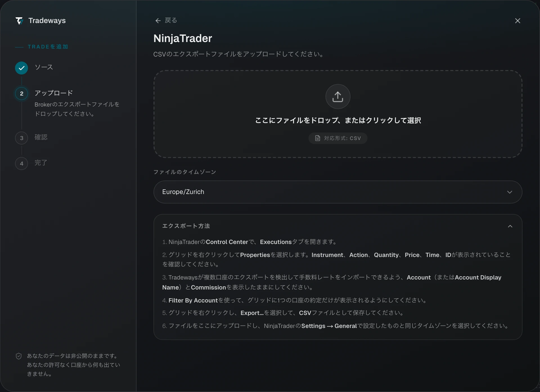Click instruction step 6 Settings → General

point(336,326)
